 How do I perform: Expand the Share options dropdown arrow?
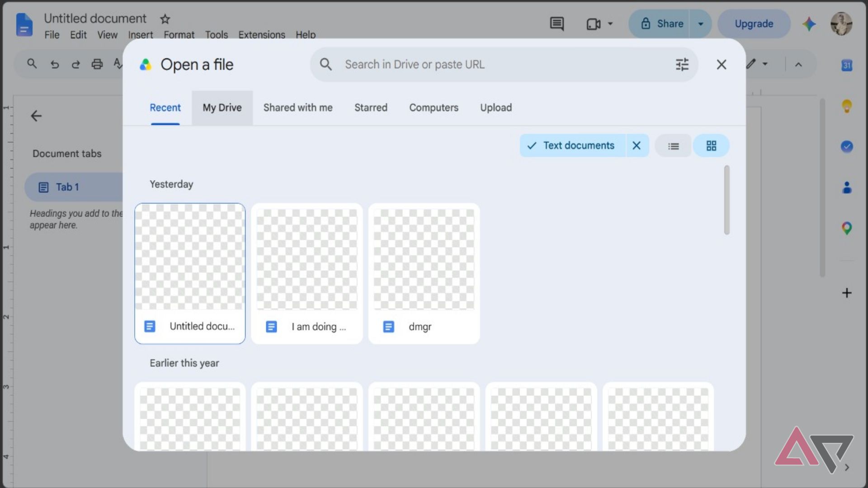click(700, 24)
